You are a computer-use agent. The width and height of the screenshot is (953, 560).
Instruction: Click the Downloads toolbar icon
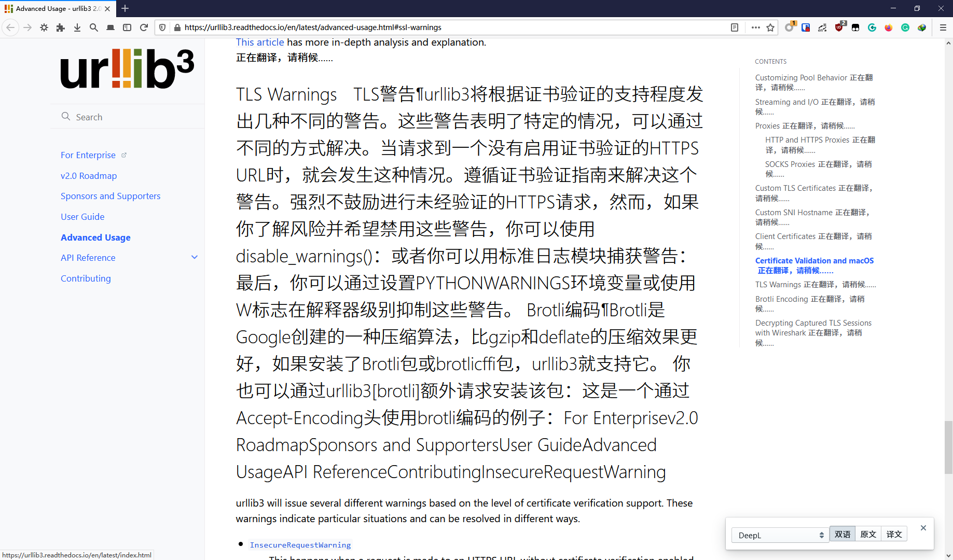pyautogui.click(x=77, y=27)
